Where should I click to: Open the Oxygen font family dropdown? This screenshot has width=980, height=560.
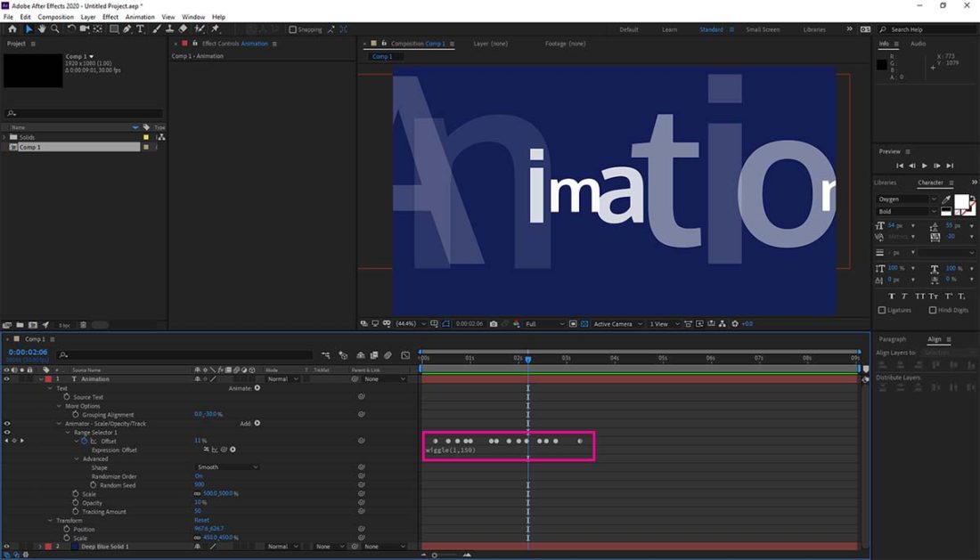[x=906, y=199]
